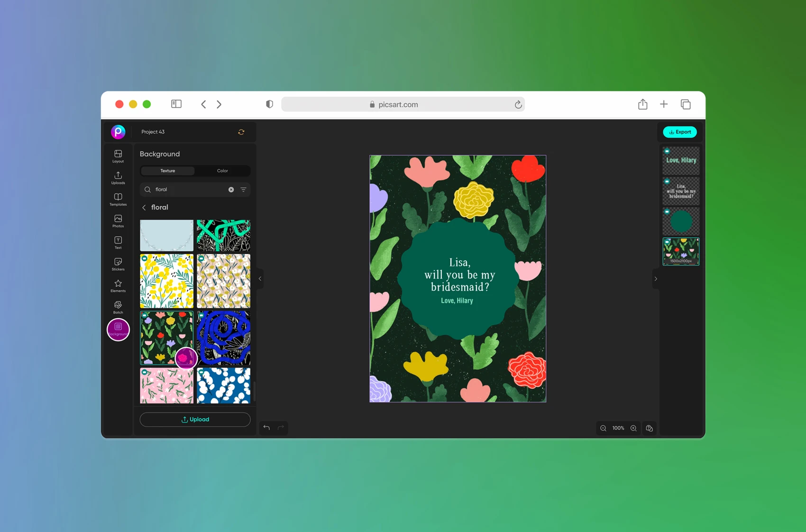Zoom in using the magnifier plus control
This screenshot has width=806, height=532.
click(633, 428)
